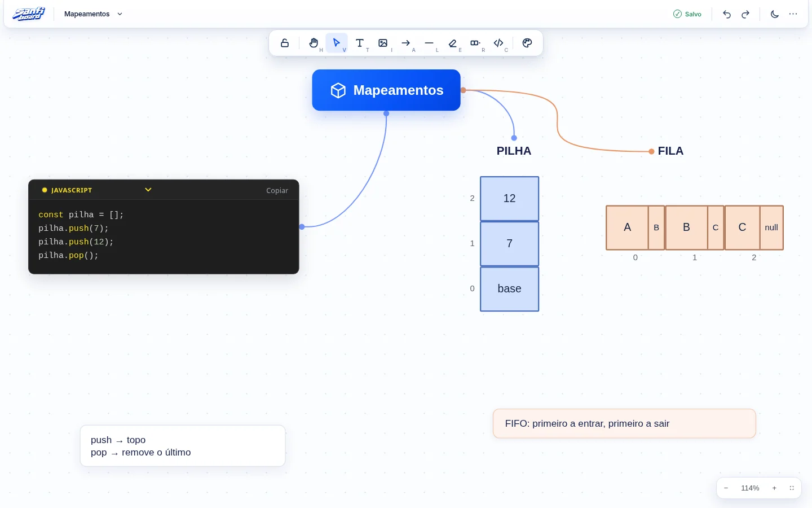
Task: Click the redo arrow
Action: coord(745,14)
